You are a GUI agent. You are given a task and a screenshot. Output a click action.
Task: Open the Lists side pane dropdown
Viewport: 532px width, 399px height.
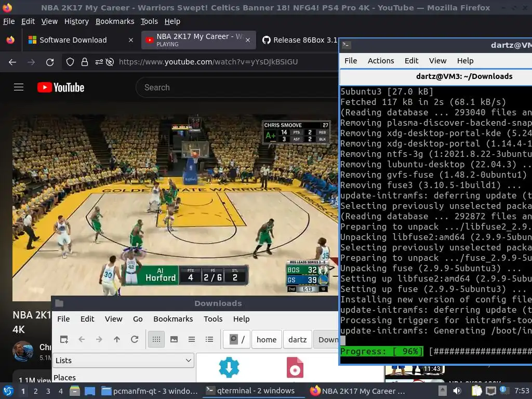pyautogui.click(x=123, y=361)
